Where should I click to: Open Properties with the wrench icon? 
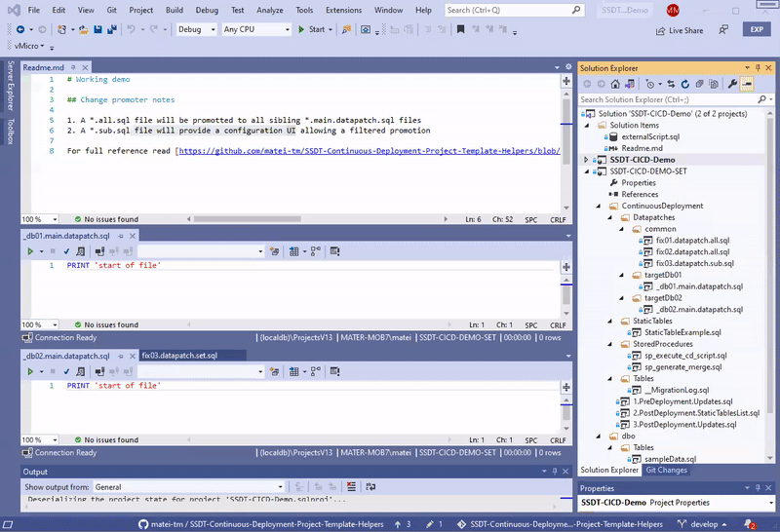click(732, 84)
